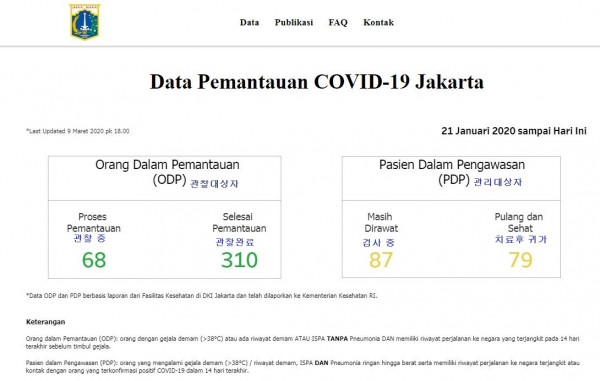Open the Publikasi menu item
Viewport: 600px width, 381px height.
point(294,23)
